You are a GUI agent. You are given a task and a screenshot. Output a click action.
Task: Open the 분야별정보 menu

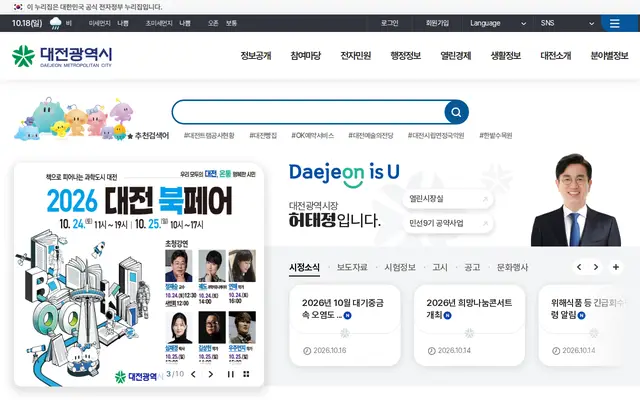(x=609, y=56)
